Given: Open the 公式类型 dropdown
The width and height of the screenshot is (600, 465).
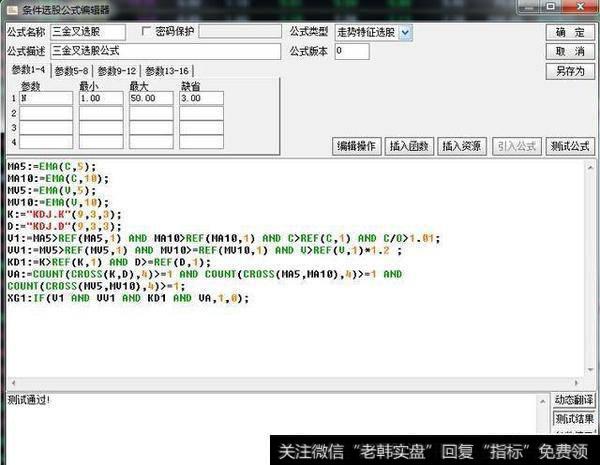Looking at the screenshot, I should tap(405, 33).
